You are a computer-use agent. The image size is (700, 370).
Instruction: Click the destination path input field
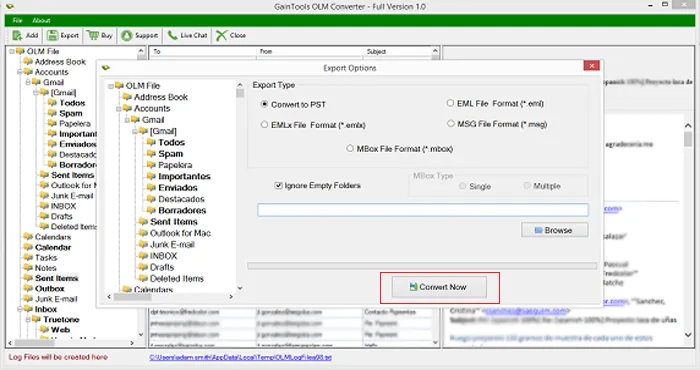423,210
